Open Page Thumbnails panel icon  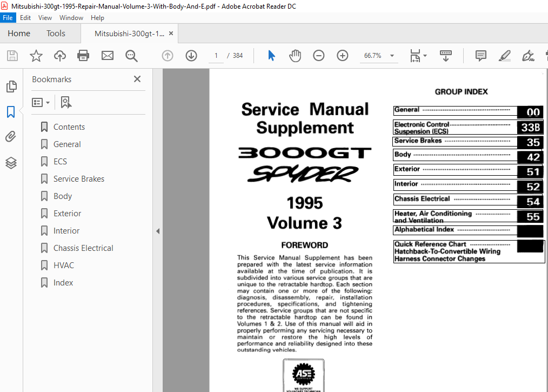[11, 87]
